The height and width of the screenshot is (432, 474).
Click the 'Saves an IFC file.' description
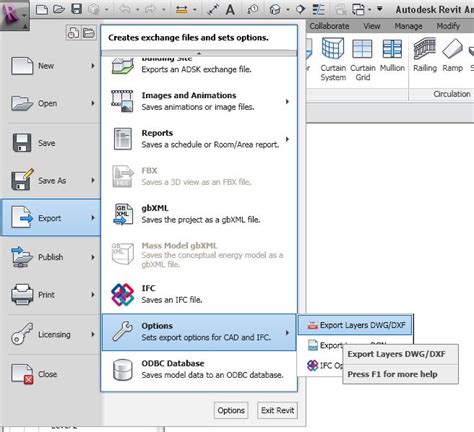(x=172, y=300)
